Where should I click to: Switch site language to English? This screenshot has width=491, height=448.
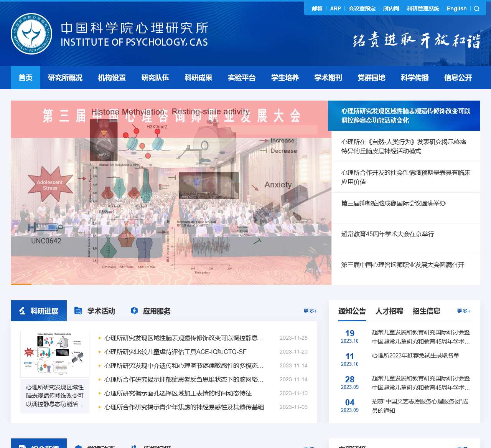tap(456, 8)
